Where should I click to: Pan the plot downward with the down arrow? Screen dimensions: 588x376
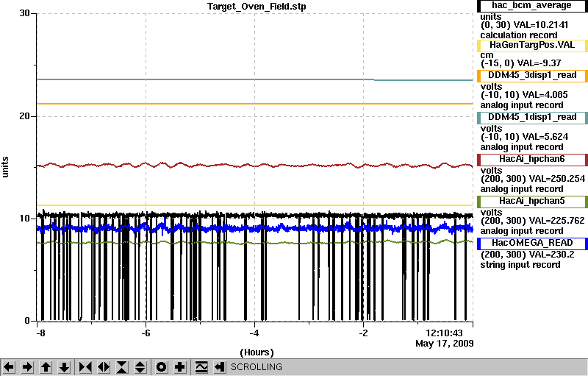click(65, 366)
